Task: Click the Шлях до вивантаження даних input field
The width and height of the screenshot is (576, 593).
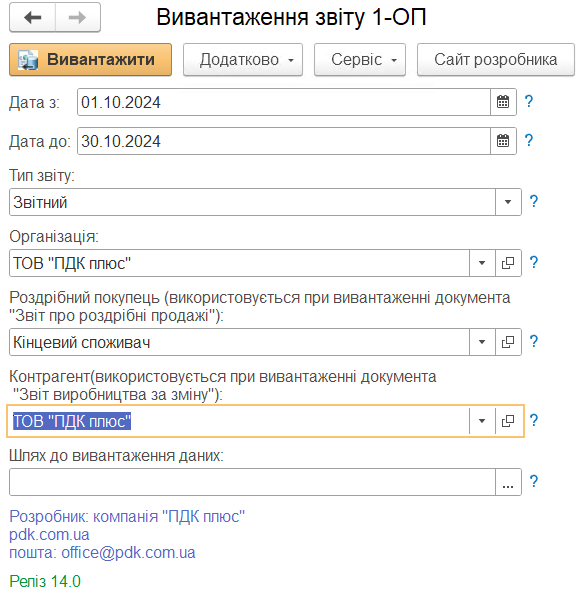Action: (252, 482)
